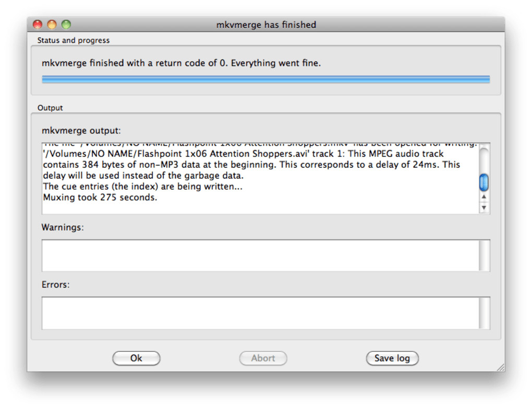Click 'contains 384 bytes of non-MP3 data' line
This screenshot has height=409, width=532.
251,165
